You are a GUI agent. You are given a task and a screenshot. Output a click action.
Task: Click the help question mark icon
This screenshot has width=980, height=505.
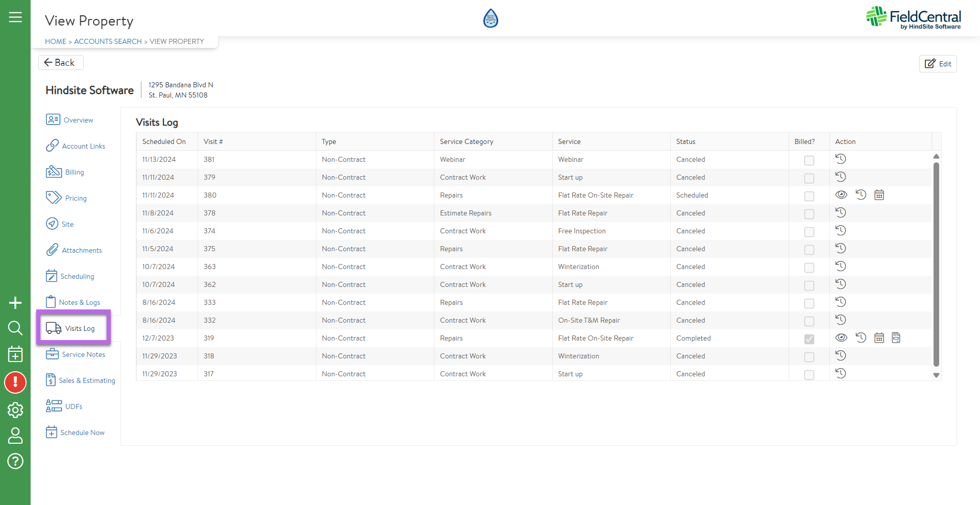15,461
